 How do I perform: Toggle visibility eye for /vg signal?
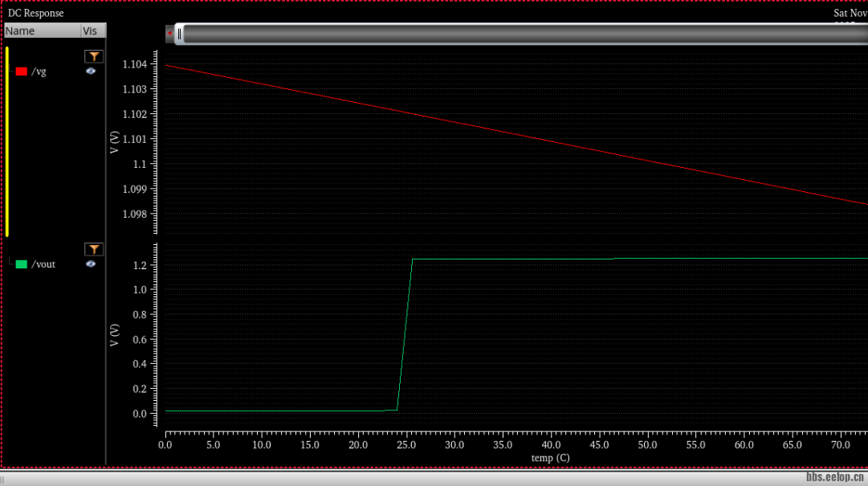(91, 71)
